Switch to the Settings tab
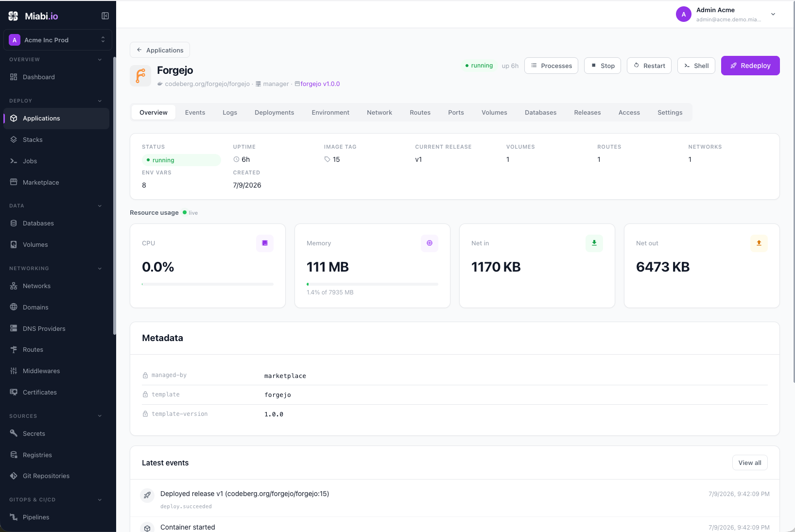 pyautogui.click(x=670, y=112)
